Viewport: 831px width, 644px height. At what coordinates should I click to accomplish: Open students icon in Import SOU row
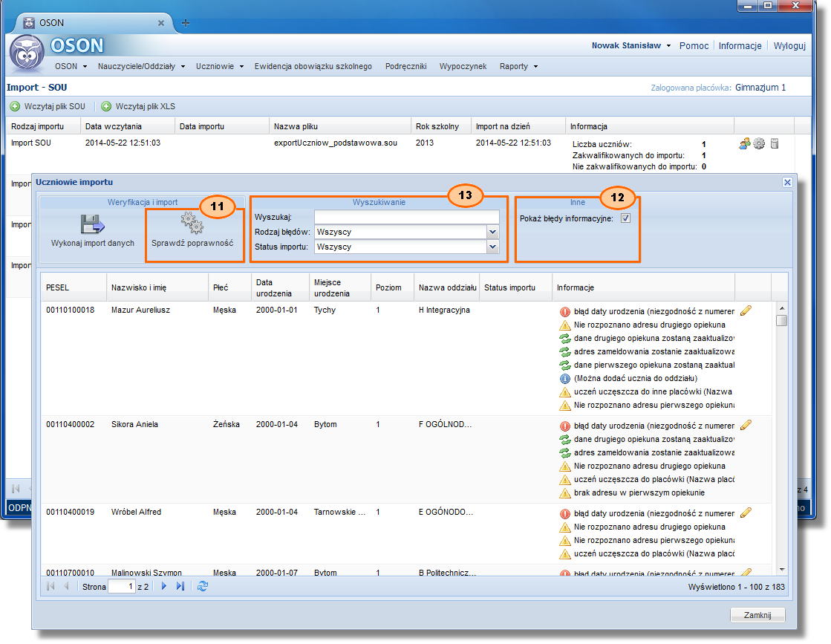click(745, 143)
